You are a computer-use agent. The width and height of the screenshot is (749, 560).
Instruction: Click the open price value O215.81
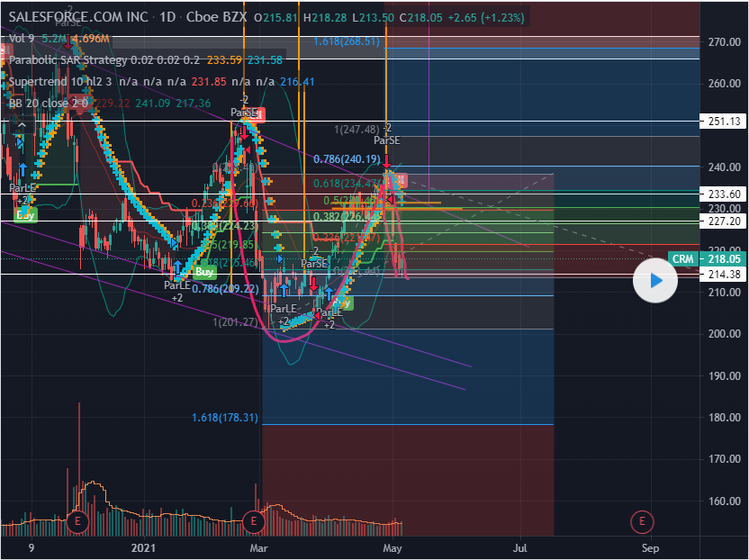[x=276, y=18]
